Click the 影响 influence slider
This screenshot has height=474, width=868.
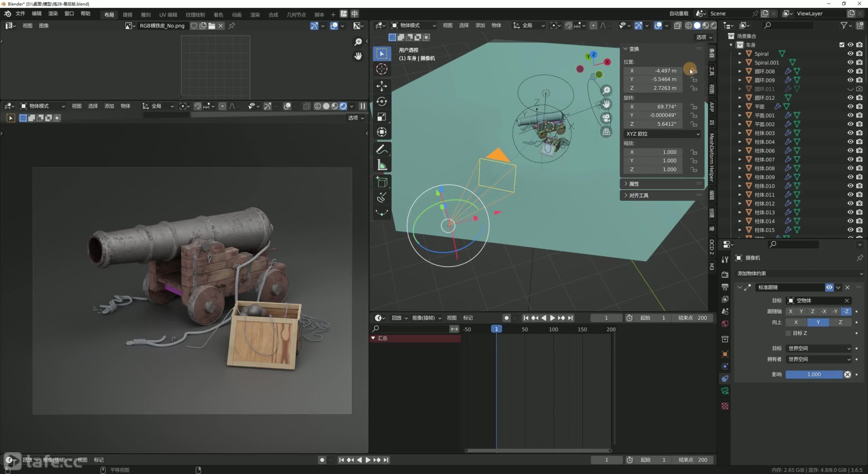[x=814, y=375]
